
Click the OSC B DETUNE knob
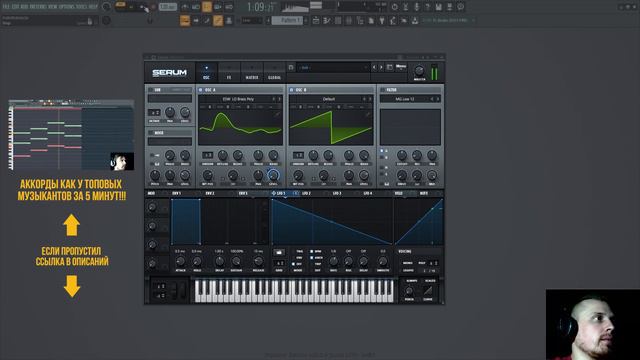[313, 155]
